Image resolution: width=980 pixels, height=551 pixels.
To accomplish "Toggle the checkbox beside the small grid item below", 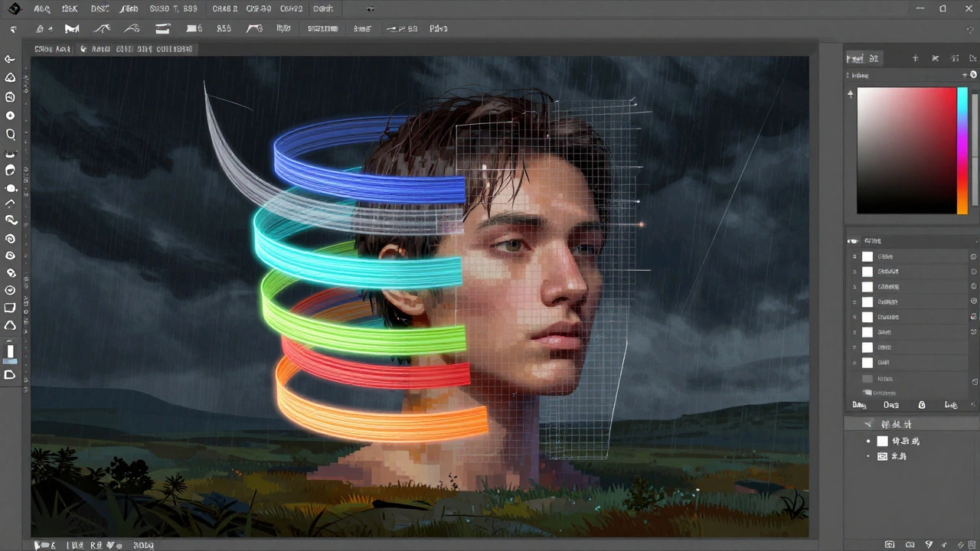I will pos(869,456).
